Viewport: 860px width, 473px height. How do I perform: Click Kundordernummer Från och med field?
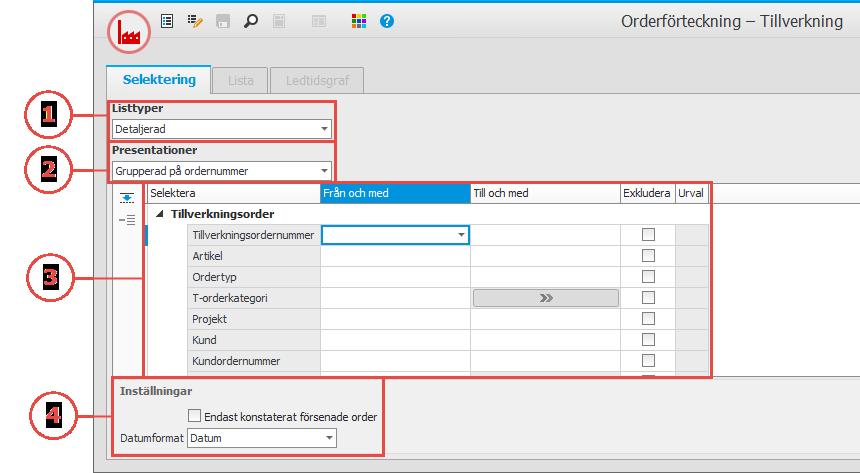(x=395, y=361)
